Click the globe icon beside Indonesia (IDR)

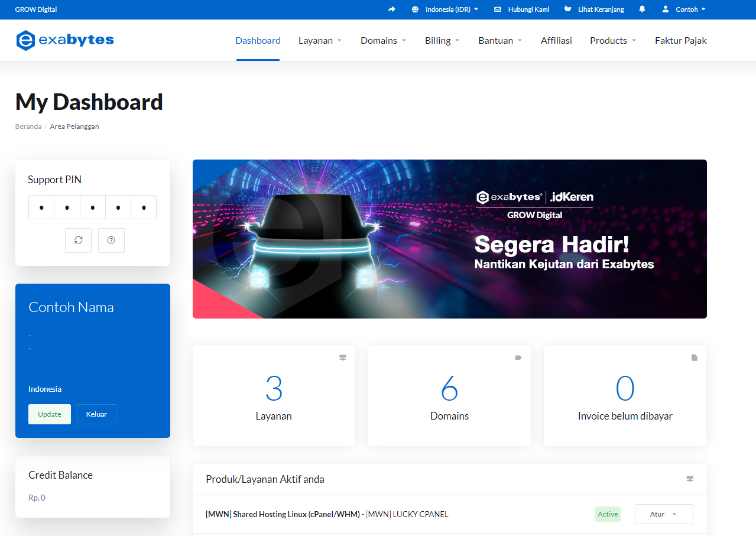(x=415, y=9)
